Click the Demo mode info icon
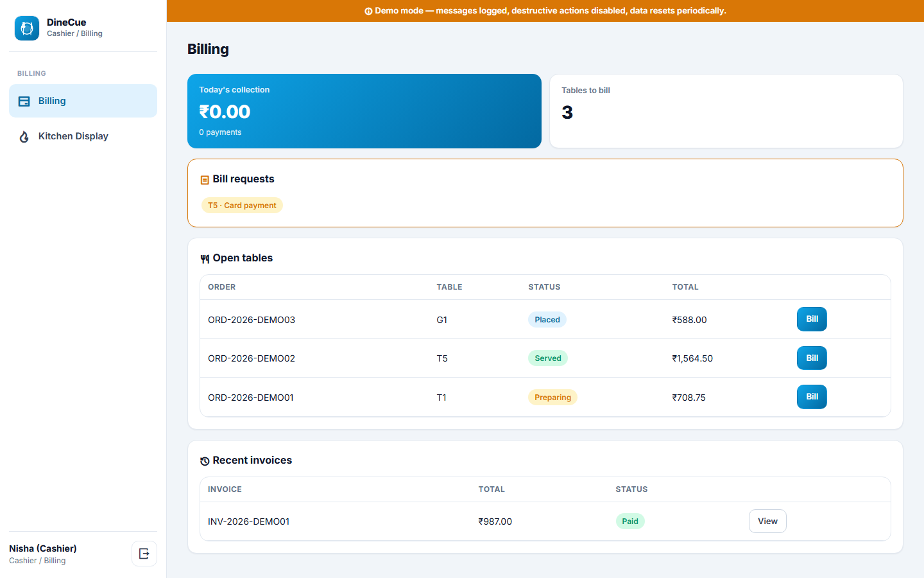This screenshot has width=924, height=578. [x=368, y=11]
